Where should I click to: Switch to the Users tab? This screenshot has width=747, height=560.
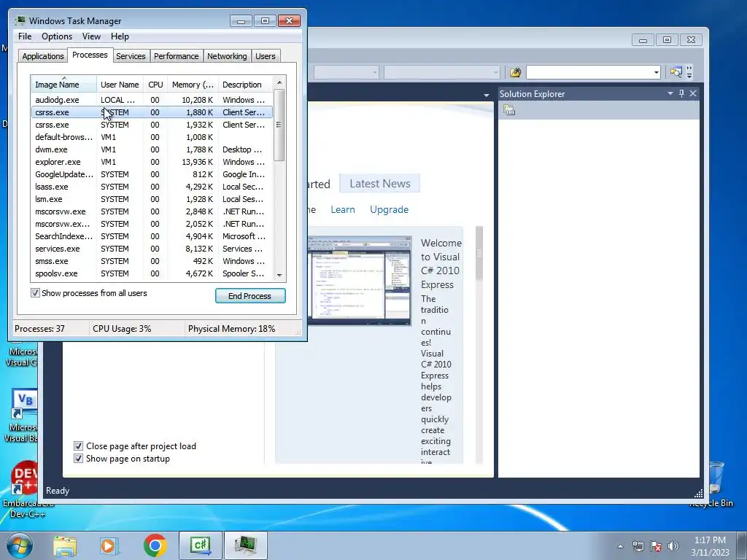tap(266, 56)
